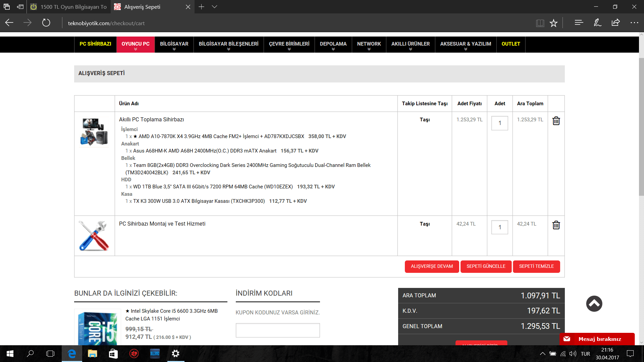The height and width of the screenshot is (362, 644).
Task: Open Edge reading view icon
Action: (x=540, y=23)
